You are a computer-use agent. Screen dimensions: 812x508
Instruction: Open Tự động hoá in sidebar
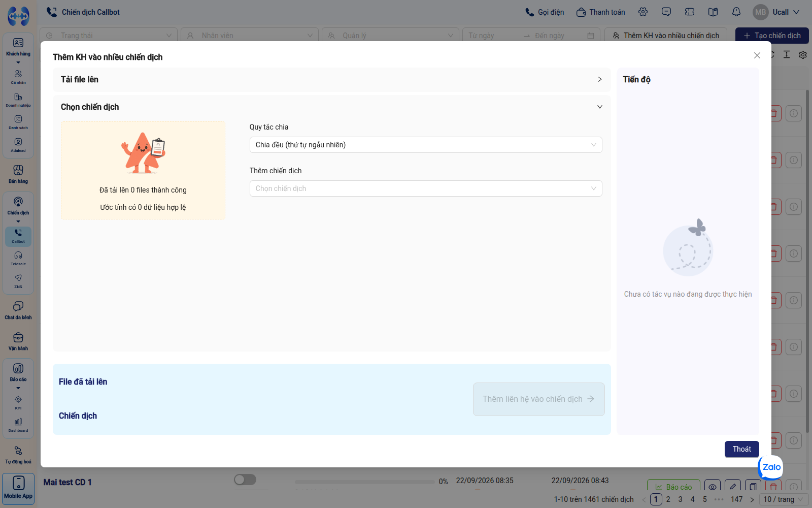[18, 455]
